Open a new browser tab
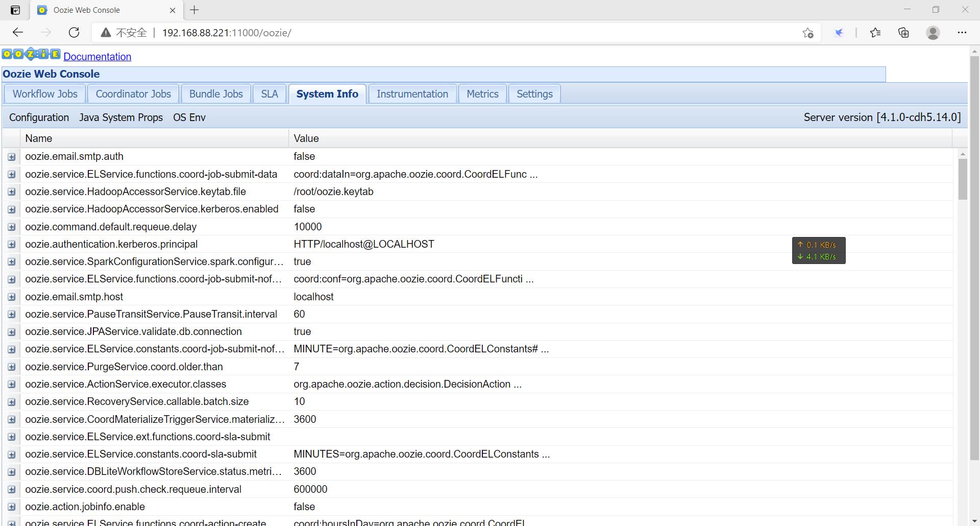The width and height of the screenshot is (980, 526). pos(194,10)
